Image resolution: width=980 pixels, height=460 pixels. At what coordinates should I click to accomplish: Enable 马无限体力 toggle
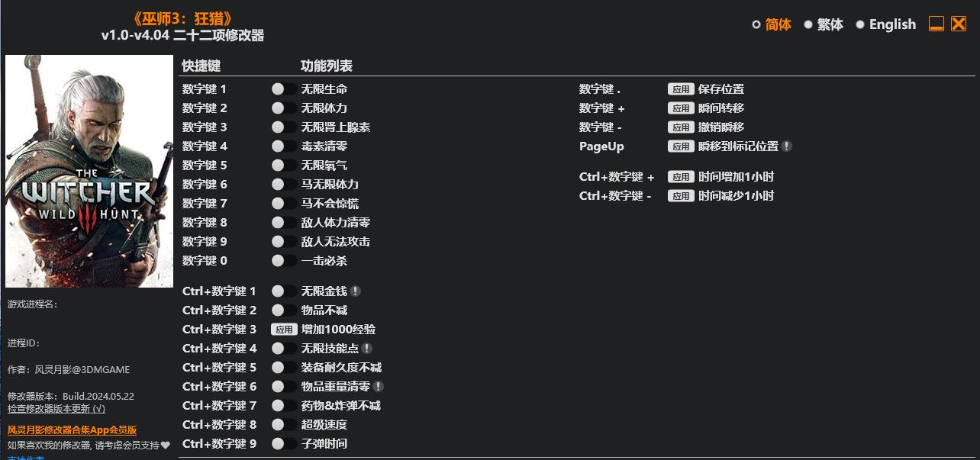click(284, 185)
